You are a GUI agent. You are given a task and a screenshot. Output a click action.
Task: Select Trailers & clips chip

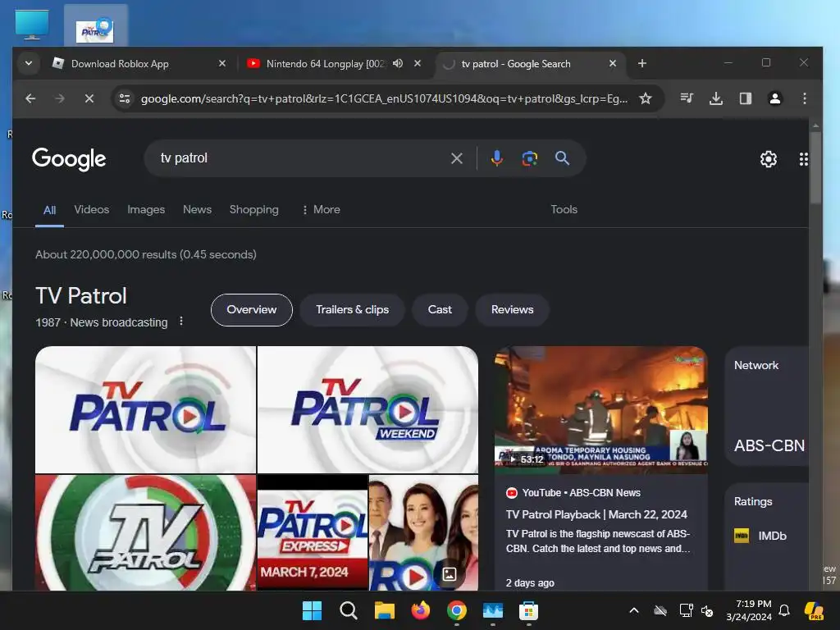(x=352, y=309)
